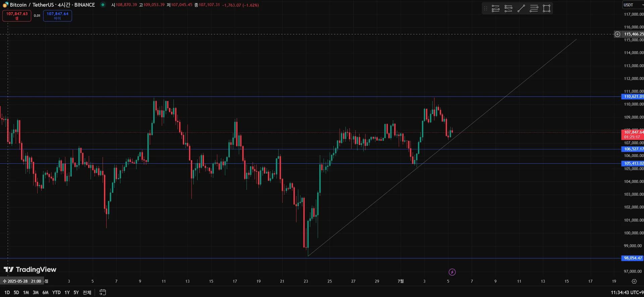Screen dimensions: 644x297
Task: Select the 1D time range
Action: click(7, 293)
